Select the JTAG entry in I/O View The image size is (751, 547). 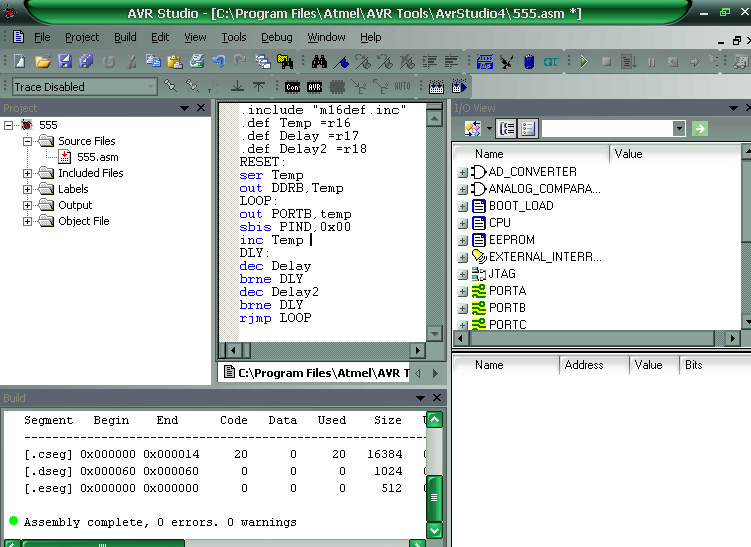click(502, 274)
